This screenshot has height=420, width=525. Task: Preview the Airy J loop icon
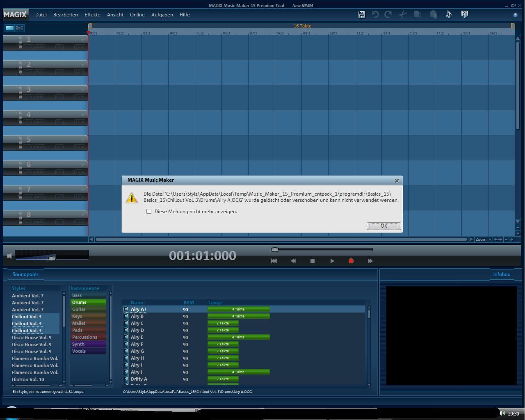pos(126,372)
